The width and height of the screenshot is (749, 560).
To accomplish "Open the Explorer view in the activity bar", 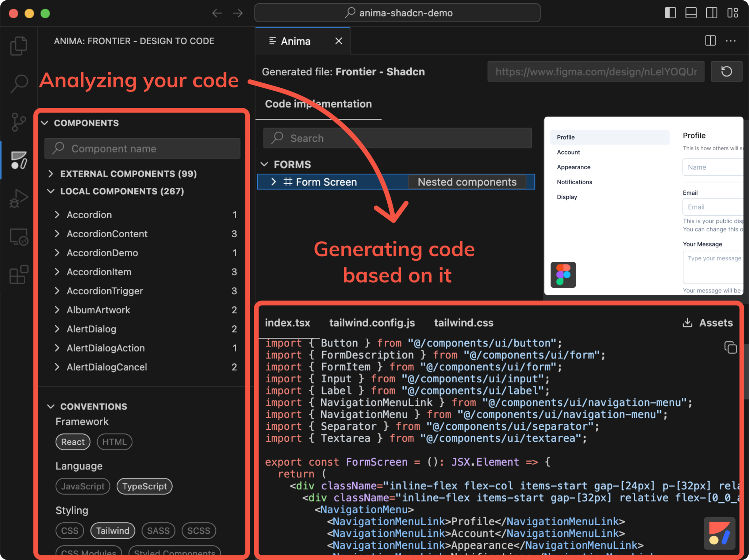I will click(18, 45).
